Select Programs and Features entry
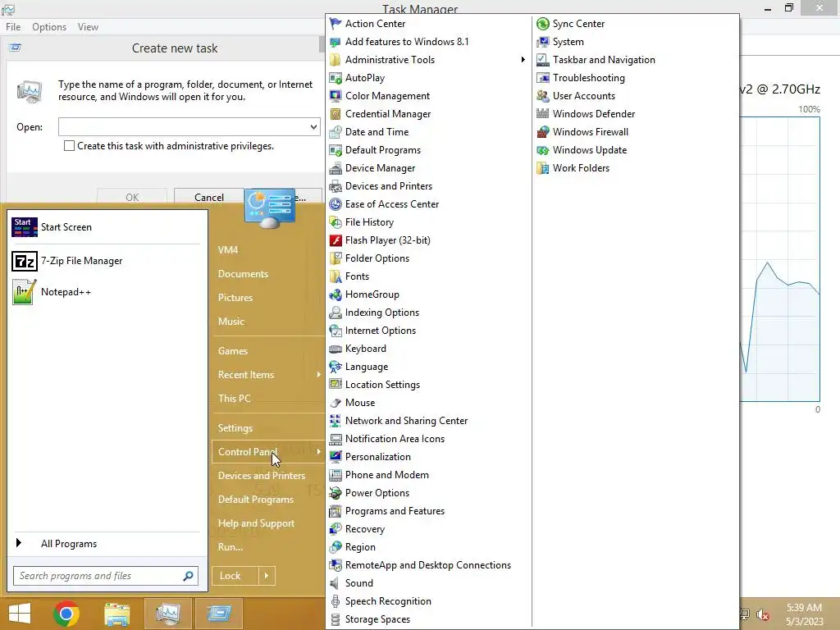This screenshot has width=840, height=630. [x=395, y=511]
